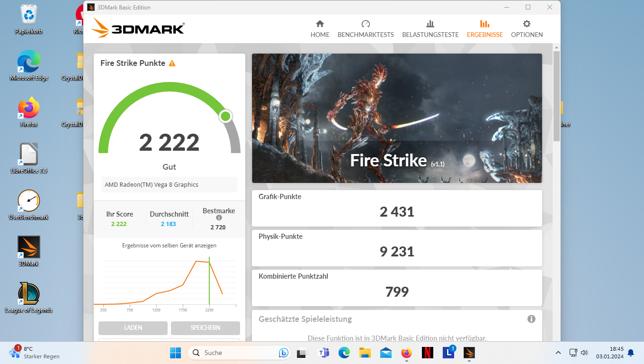
Task: Click the Ihr Score value 2 222
Action: tap(119, 224)
